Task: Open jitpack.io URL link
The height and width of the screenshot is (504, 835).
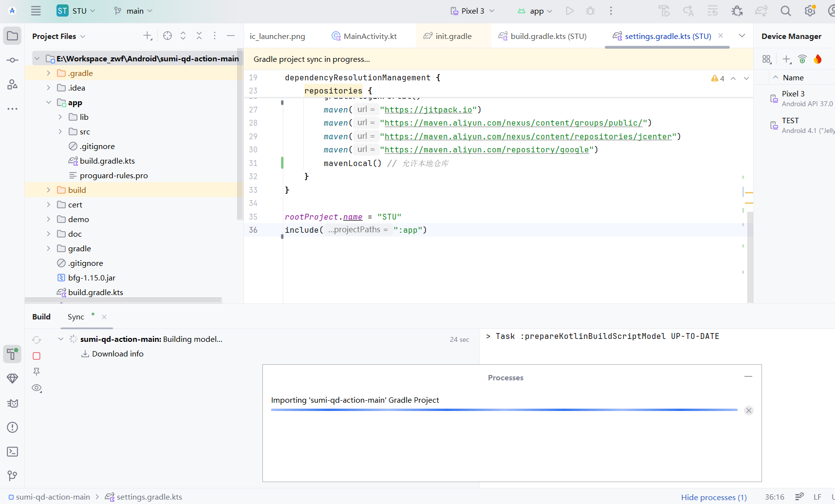Action: (428, 110)
